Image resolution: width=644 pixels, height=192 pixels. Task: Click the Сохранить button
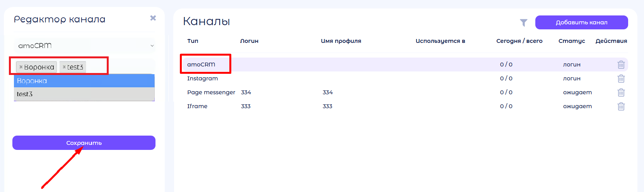(84, 143)
